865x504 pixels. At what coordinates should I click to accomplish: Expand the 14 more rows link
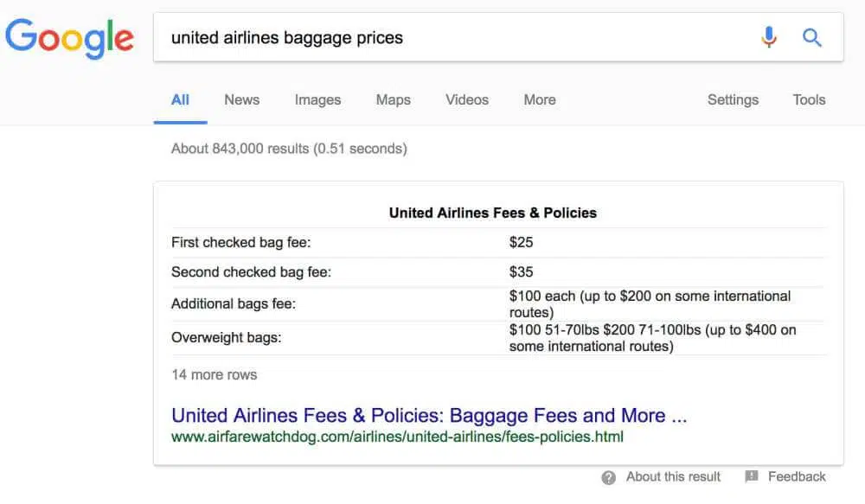214,374
